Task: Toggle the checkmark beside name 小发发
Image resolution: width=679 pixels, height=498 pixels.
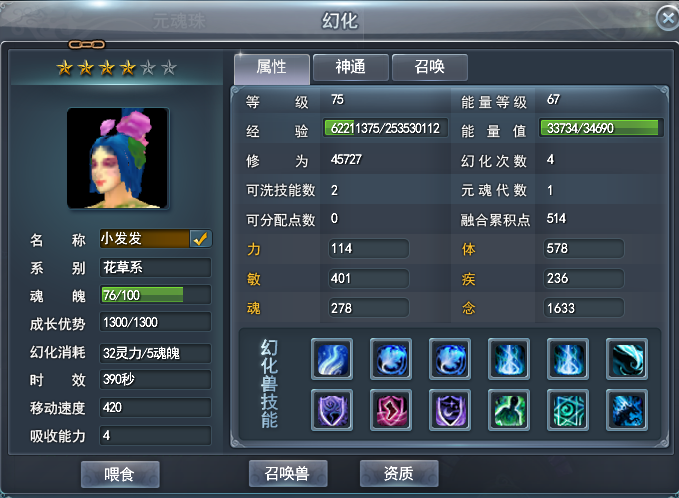Action: tap(200, 239)
